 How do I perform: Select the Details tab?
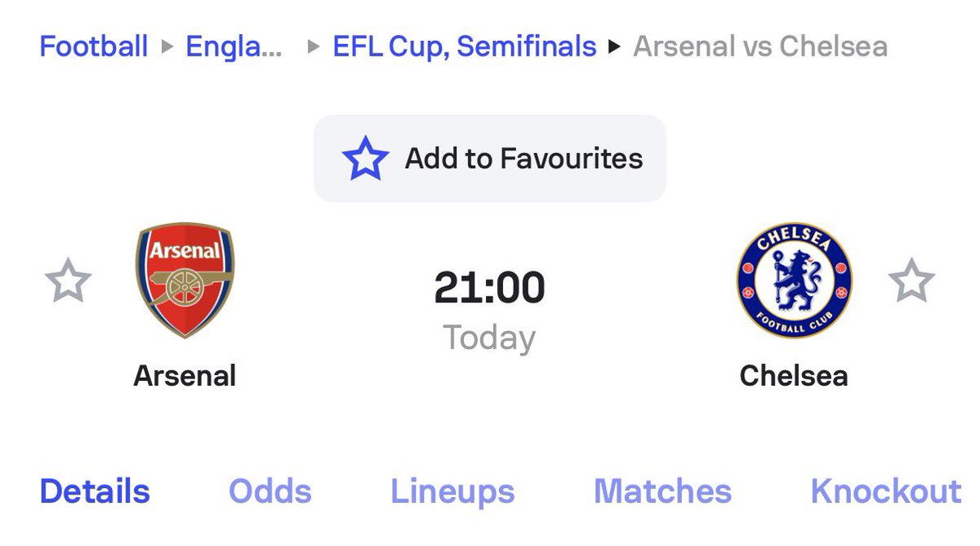coord(95,491)
